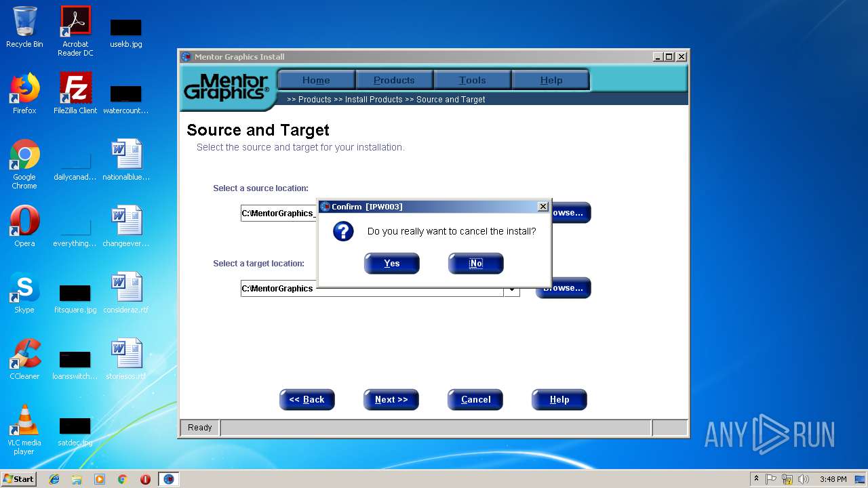Open Recycle Bin on desktop
The image size is (868, 488).
point(24,28)
